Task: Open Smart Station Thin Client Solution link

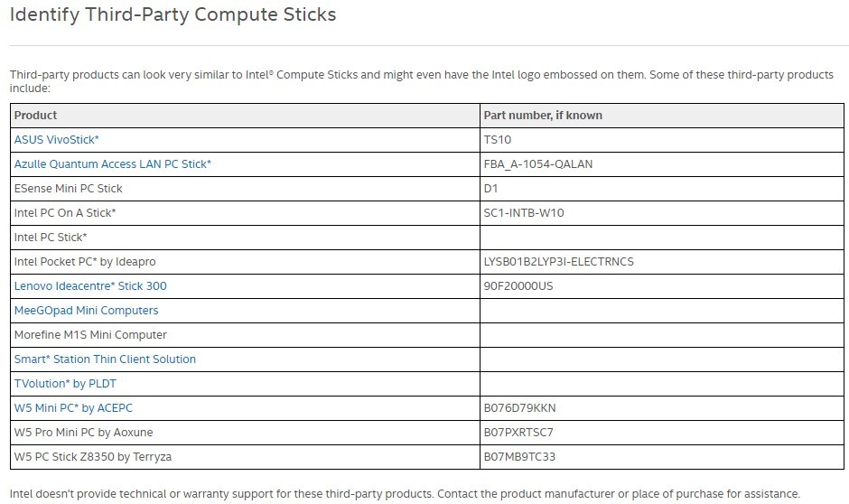Action: pos(105,359)
